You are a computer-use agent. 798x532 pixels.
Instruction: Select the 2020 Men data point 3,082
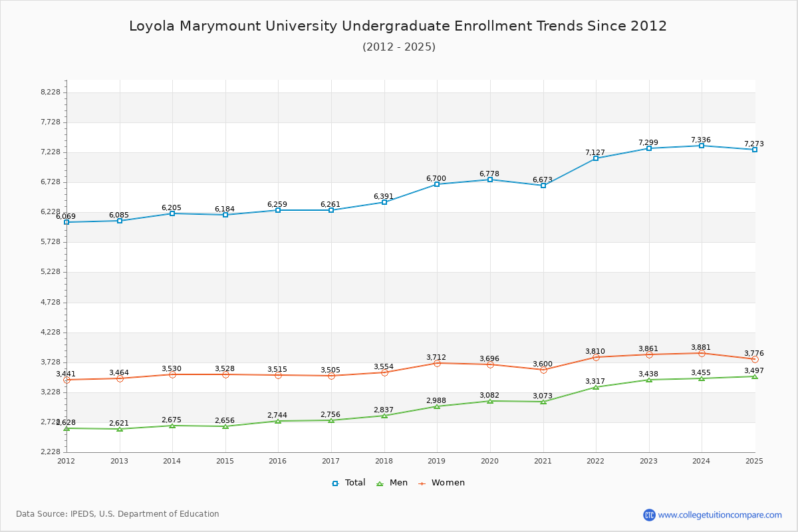[490, 401]
